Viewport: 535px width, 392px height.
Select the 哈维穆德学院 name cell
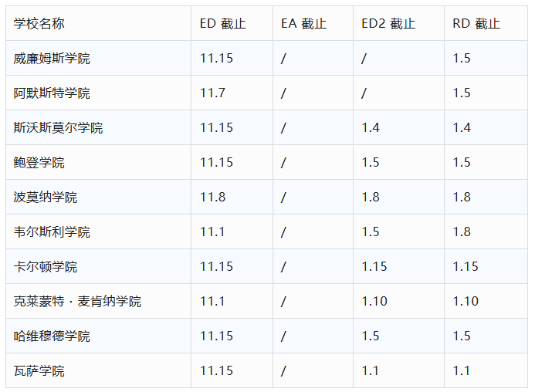pos(52,336)
